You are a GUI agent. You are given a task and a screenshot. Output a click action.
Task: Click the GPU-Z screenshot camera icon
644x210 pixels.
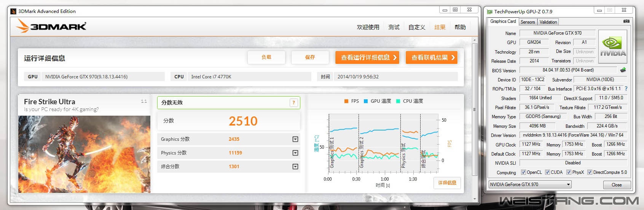(626, 21)
